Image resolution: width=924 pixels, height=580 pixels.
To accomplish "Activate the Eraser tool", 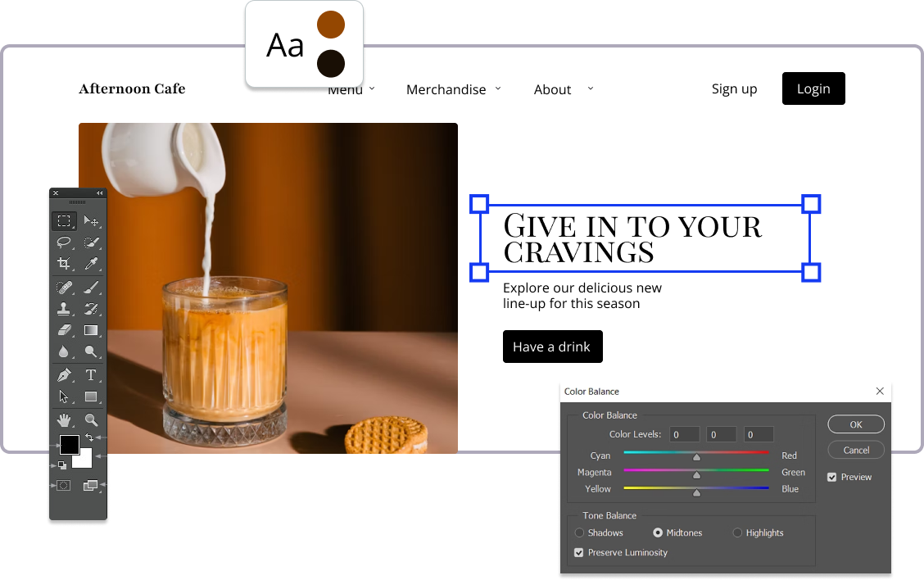I will 64,330.
